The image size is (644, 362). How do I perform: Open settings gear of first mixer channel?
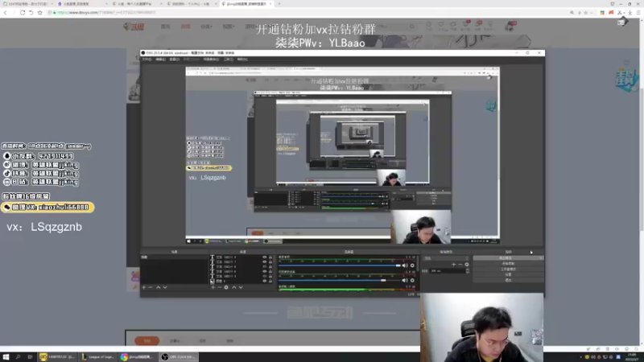[412, 265]
